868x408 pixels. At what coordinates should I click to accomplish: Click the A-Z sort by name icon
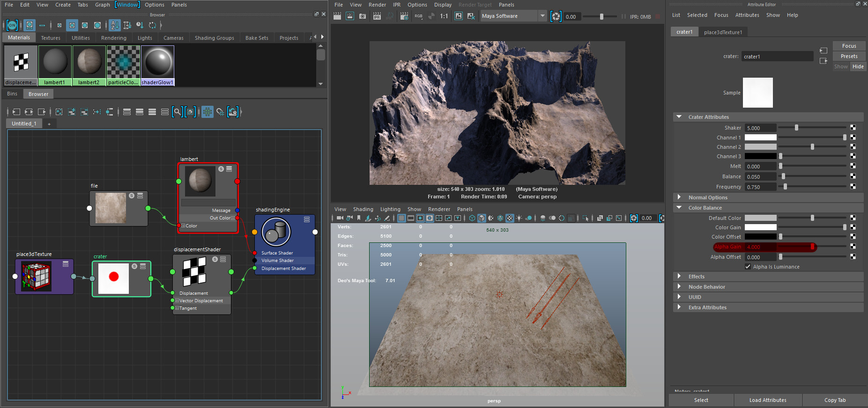click(x=114, y=25)
